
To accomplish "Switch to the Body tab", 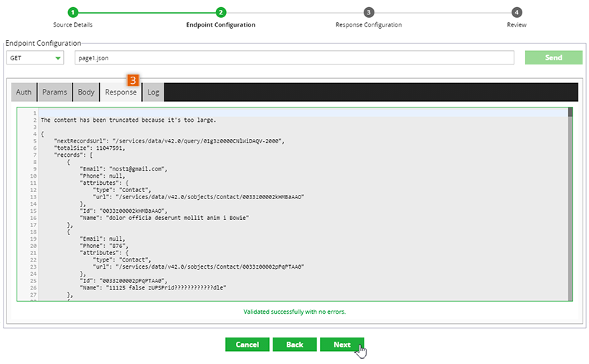I will click(x=86, y=92).
